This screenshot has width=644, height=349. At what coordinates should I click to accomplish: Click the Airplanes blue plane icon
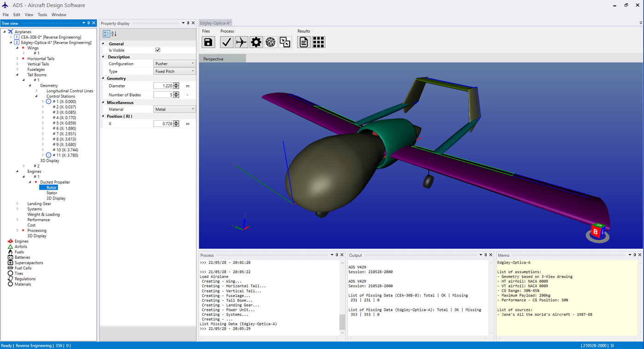coord(10,32)
